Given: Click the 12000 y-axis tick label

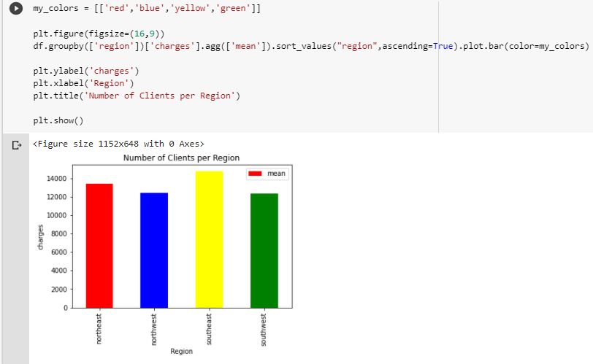Looking at the screenshot, I should tap(56, 197).
